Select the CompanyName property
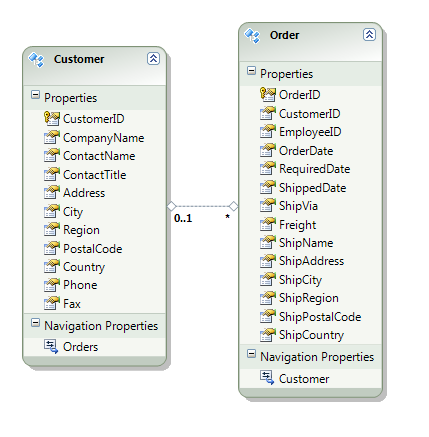This screenshot has height=437, width=429. pyautogui.click(x=94, y=138)
